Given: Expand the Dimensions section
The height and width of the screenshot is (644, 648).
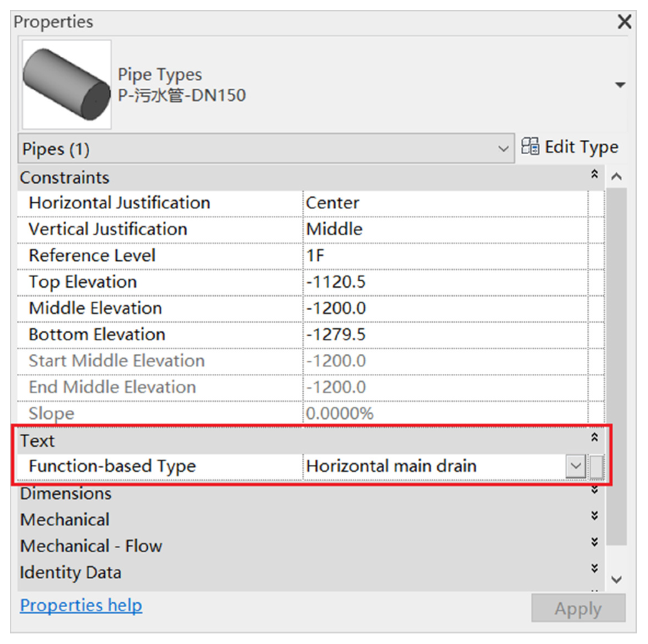Looking at the screenshot, I should click(594, 491).
